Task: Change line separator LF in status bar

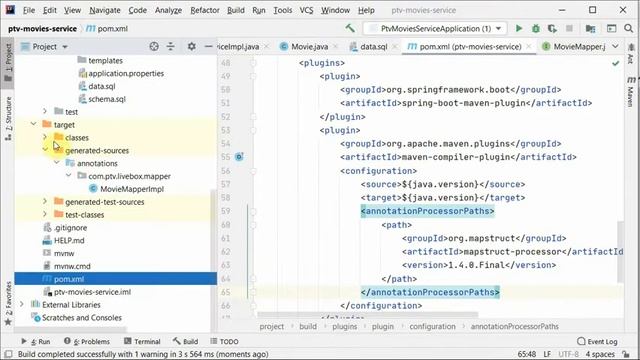Action: 547,354
